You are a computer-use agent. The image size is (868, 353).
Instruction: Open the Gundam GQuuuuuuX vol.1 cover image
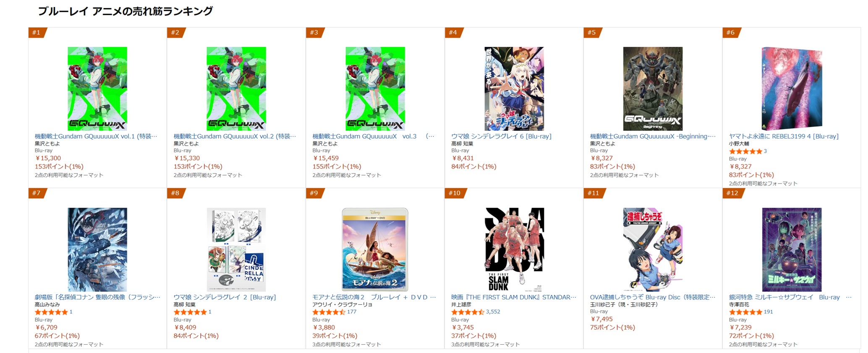97,88
